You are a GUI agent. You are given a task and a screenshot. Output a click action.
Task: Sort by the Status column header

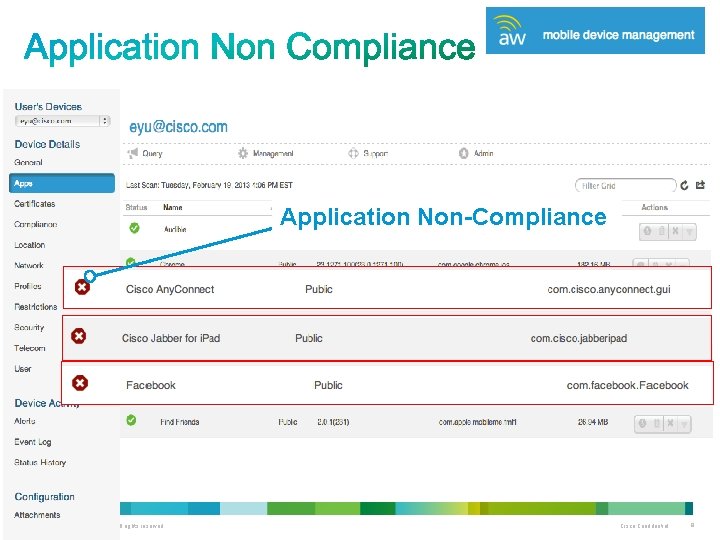[x=136, y=208]
